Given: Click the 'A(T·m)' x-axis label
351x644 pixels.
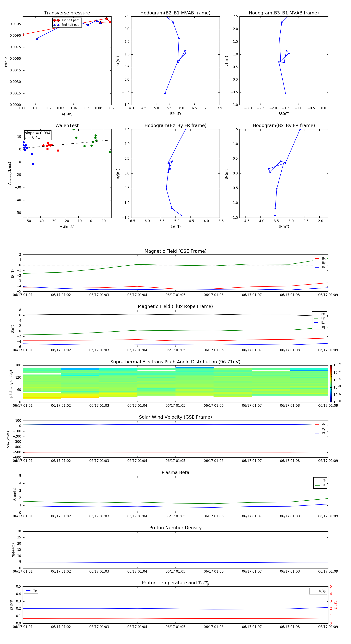Looking at the screenshot, I should coord(67,114).
